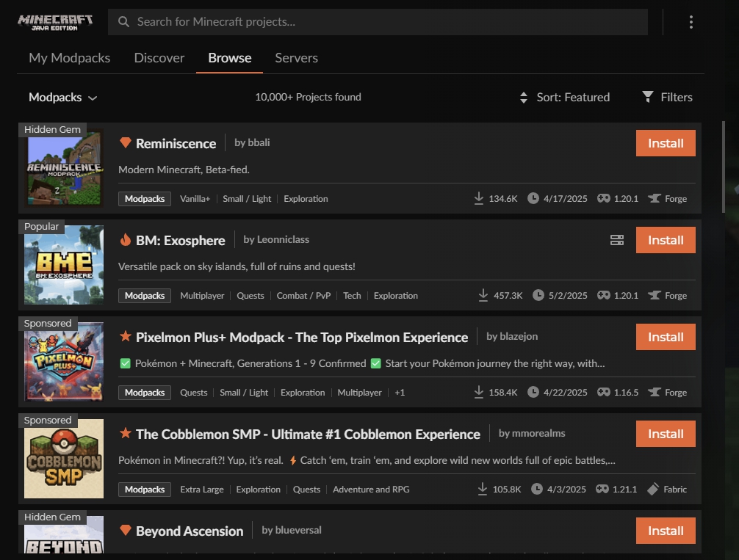
Task: Click the search magnifier icon
Action: point(123,22)
